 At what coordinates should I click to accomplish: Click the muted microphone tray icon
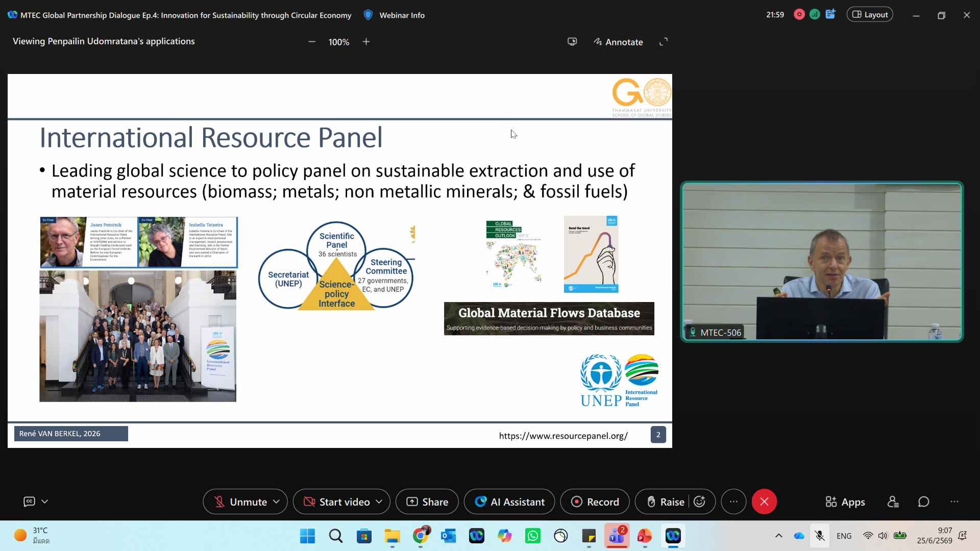point(820,536)
